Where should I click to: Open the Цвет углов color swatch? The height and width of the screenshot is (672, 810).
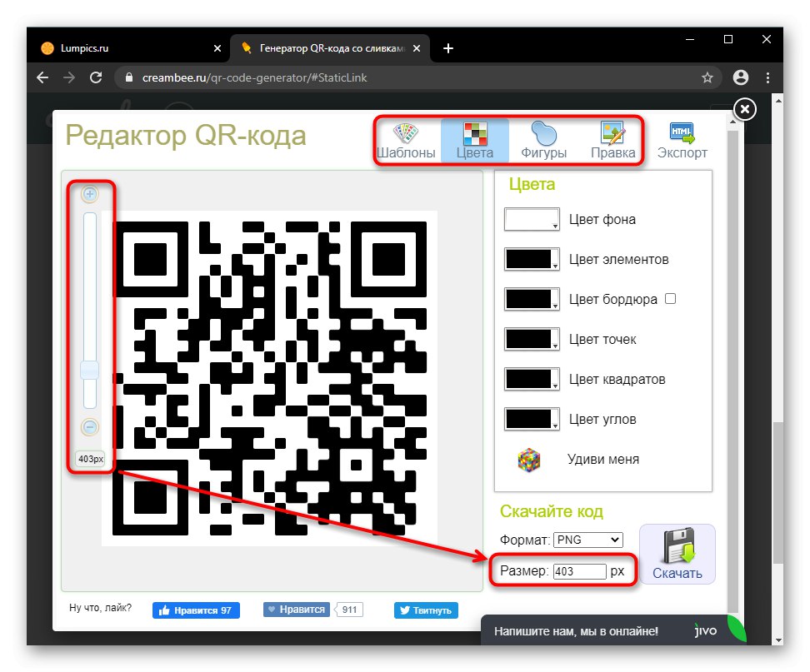click(532, 419)
